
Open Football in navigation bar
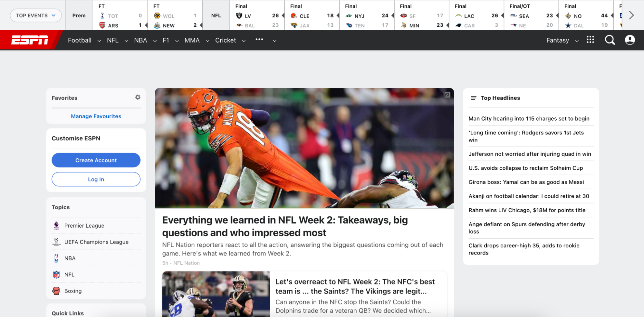tap(80, 40)
